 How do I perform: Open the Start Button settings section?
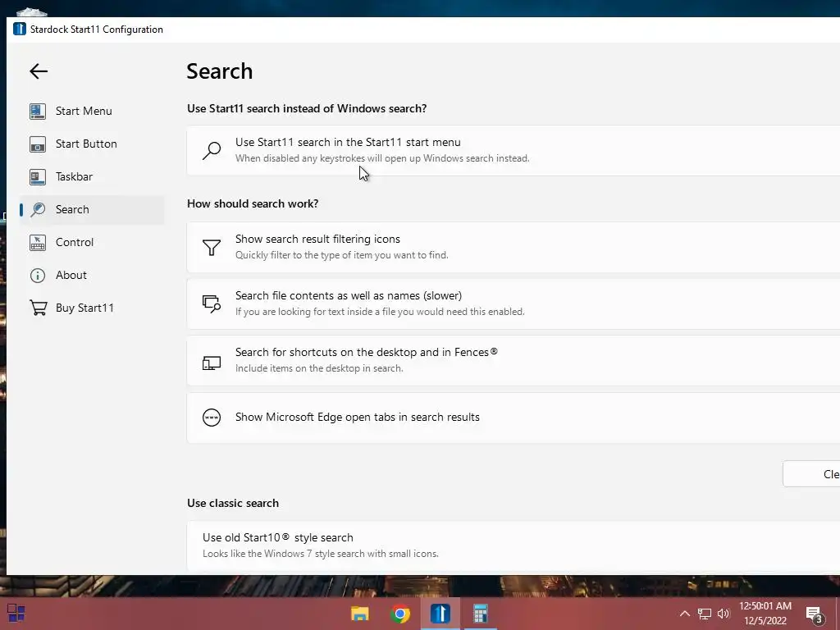pyautogui.click(x=92, y=144)
